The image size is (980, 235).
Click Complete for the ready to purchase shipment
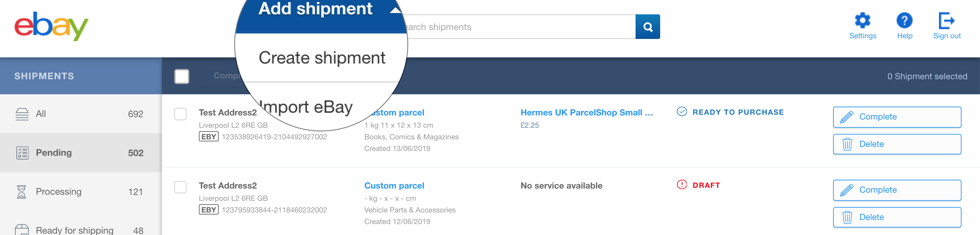pyautogui.click(x=897, y=117)
